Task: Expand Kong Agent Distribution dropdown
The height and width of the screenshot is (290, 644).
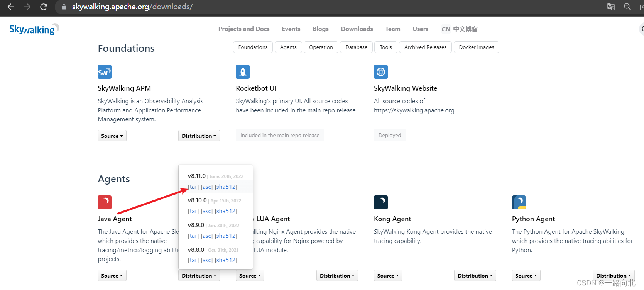Action: tap(475, 275)
